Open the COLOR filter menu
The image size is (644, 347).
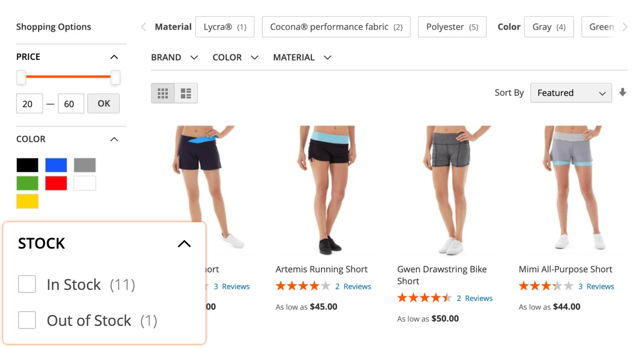coord(235,57)
